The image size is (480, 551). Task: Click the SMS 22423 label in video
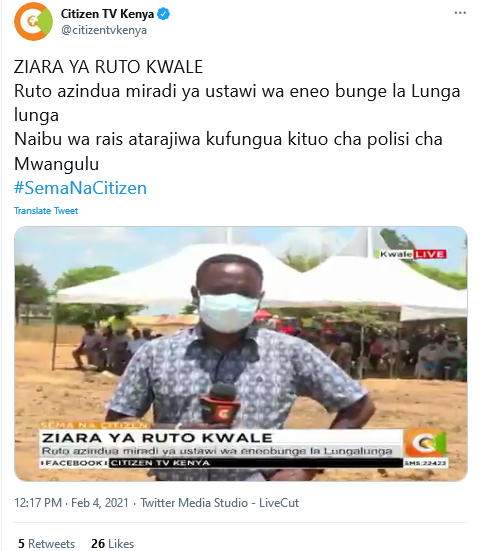[x=425, y=464]
